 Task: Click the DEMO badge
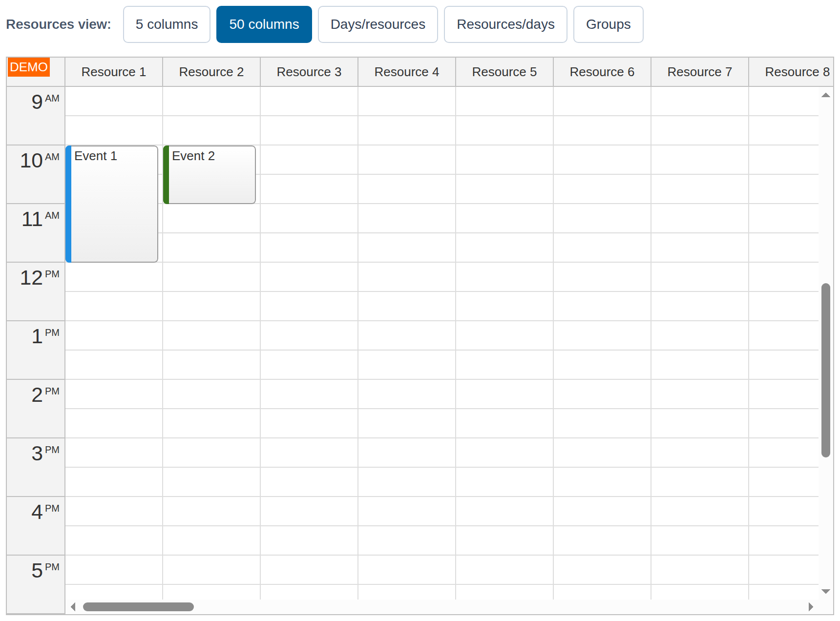[x=29, y=67]
